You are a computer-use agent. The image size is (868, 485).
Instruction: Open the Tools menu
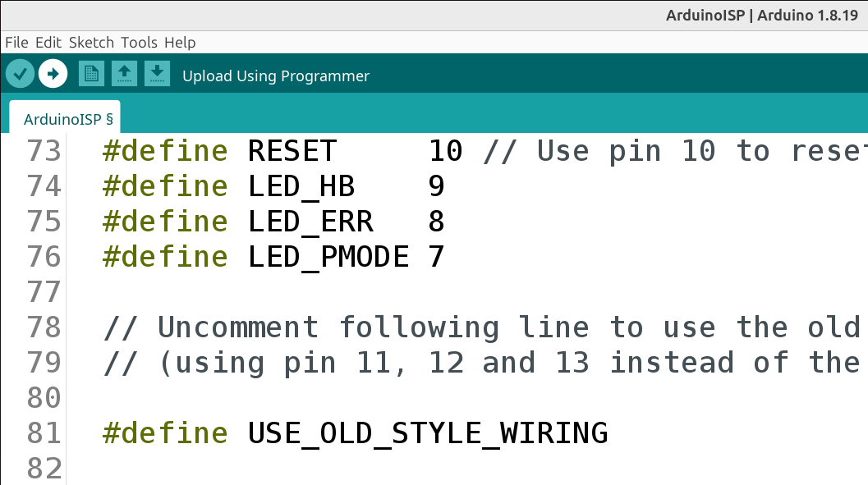139,43
